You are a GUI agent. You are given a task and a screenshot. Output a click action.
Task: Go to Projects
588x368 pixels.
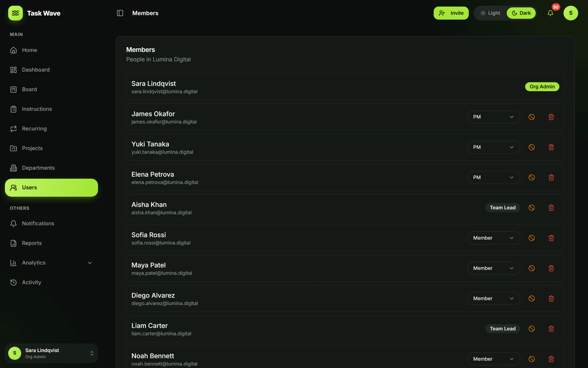tap(51, 148)
